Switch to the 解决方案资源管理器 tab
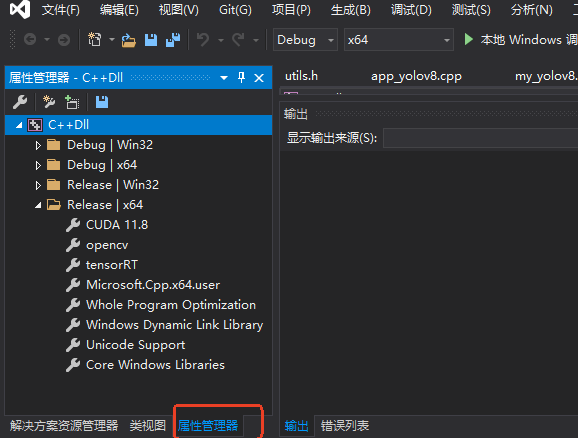The image size is (578, 438). [64, 426]
